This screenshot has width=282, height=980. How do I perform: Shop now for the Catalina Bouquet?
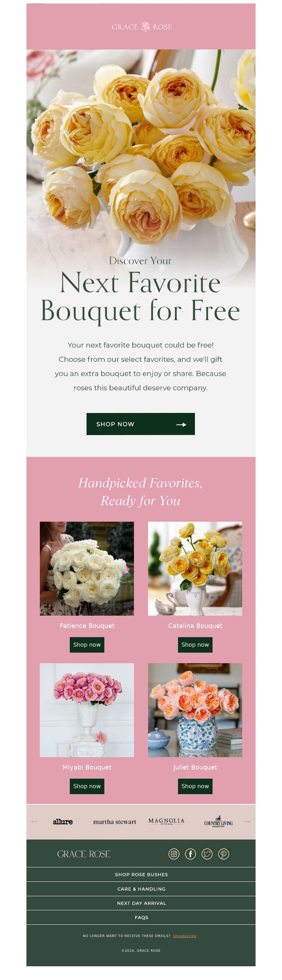[195, 645]
